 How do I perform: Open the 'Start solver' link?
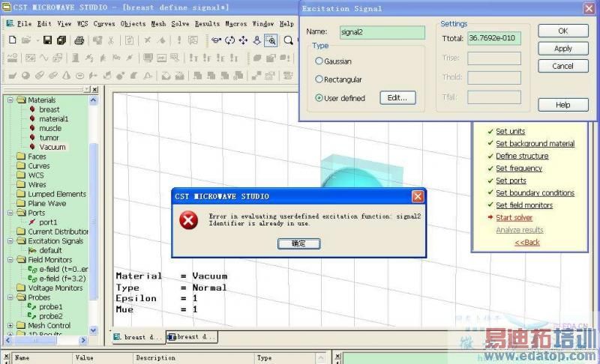click(x=514, y=218)
